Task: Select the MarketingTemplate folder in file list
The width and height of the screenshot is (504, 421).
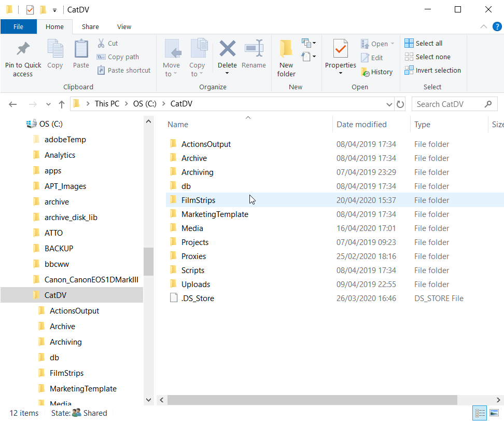Action: [x=215, y=214]
